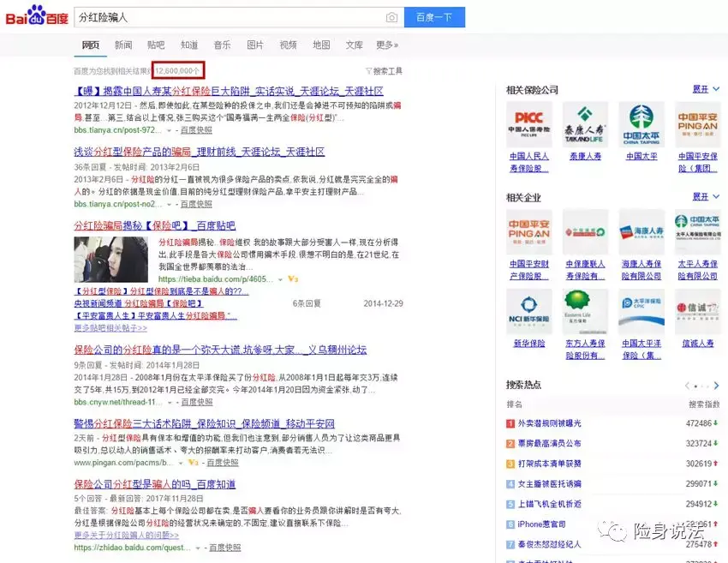
Task: Advance 搜索热点 with the right arrow
Action: [x=714, y=386]
